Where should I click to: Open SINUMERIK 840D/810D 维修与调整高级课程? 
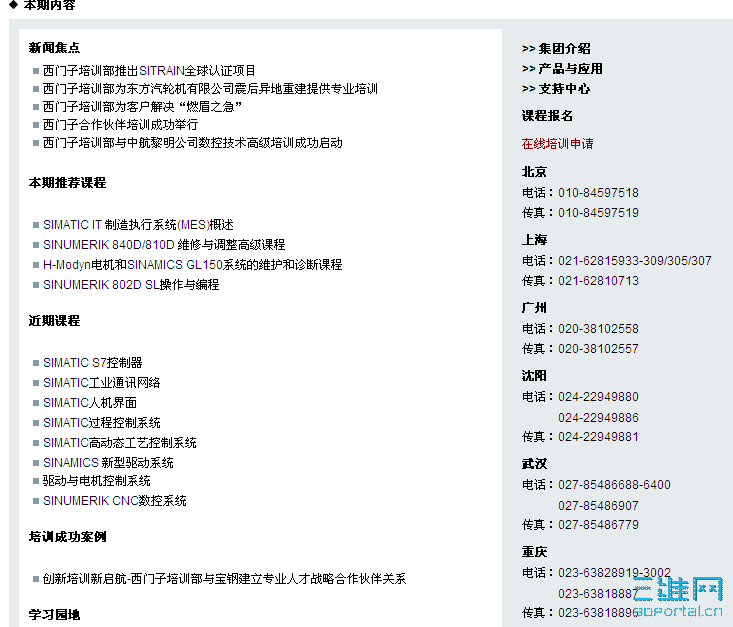[164, 245]
